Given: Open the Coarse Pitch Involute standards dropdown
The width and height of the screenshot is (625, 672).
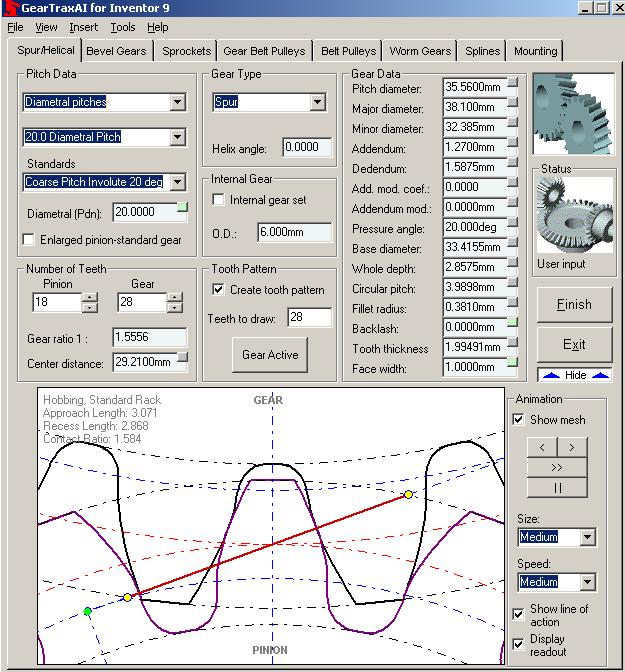Looking at the screenshot, I should 177,182.
